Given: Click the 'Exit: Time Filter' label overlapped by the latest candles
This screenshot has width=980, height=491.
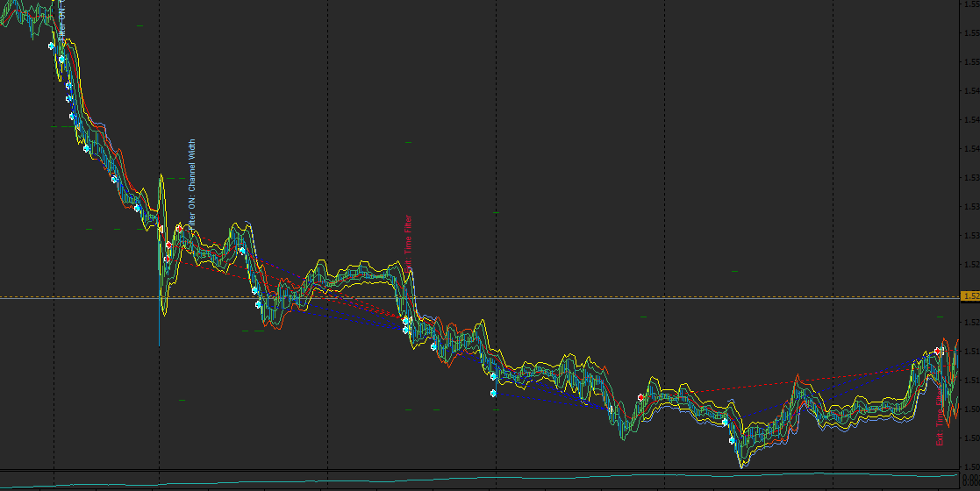Looking at the screenshot, I should [x=940, y=417].
